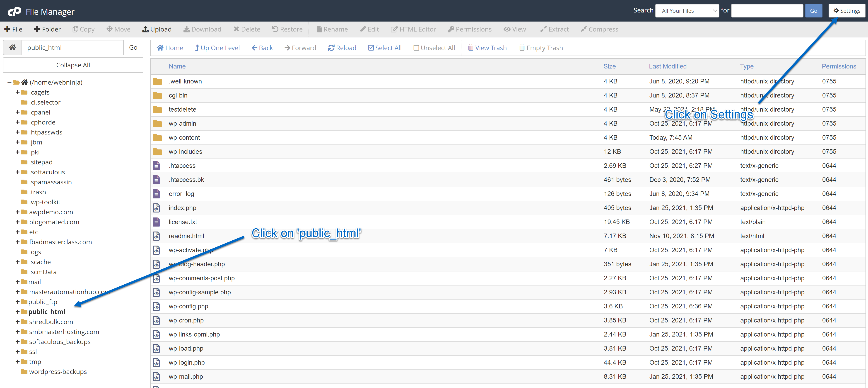Image resolution: width=868 pixels, height=388 pixels.
Task: Sort files by Name column header
Action: tap(177, 66)
